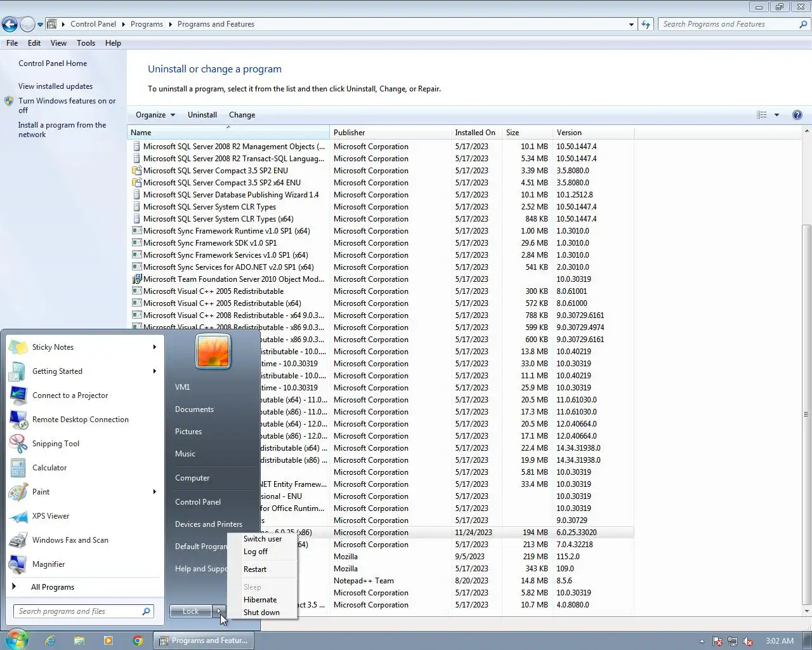Open the Help menu
This screenshot has height=650, width=812.
pos(113,43)
